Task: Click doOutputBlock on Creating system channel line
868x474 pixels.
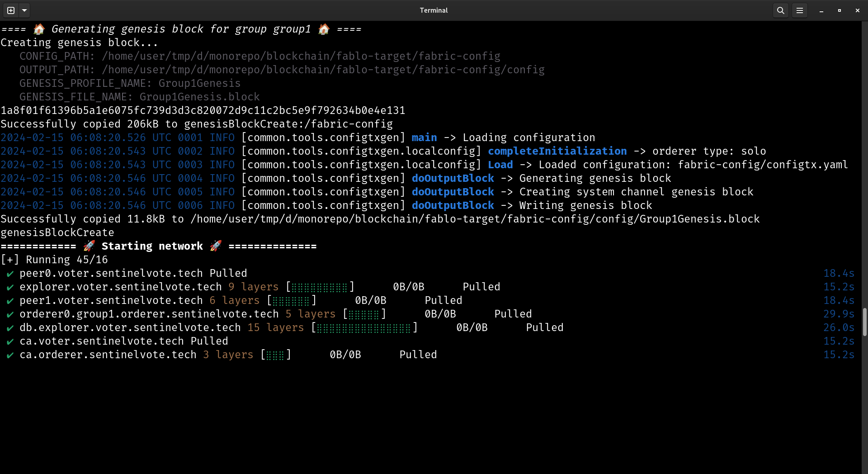Action: click(x=453, y=192)
